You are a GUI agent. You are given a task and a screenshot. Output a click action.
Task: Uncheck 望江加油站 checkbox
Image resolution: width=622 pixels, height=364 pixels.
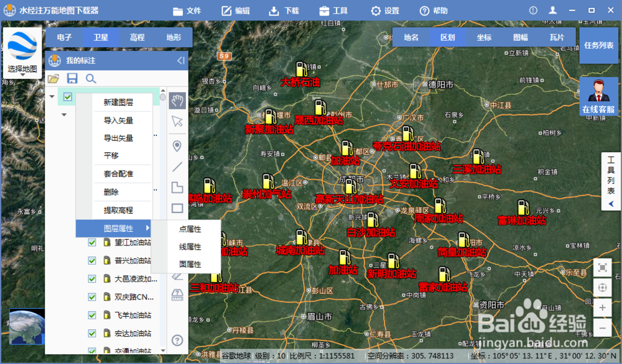(91, 242)
